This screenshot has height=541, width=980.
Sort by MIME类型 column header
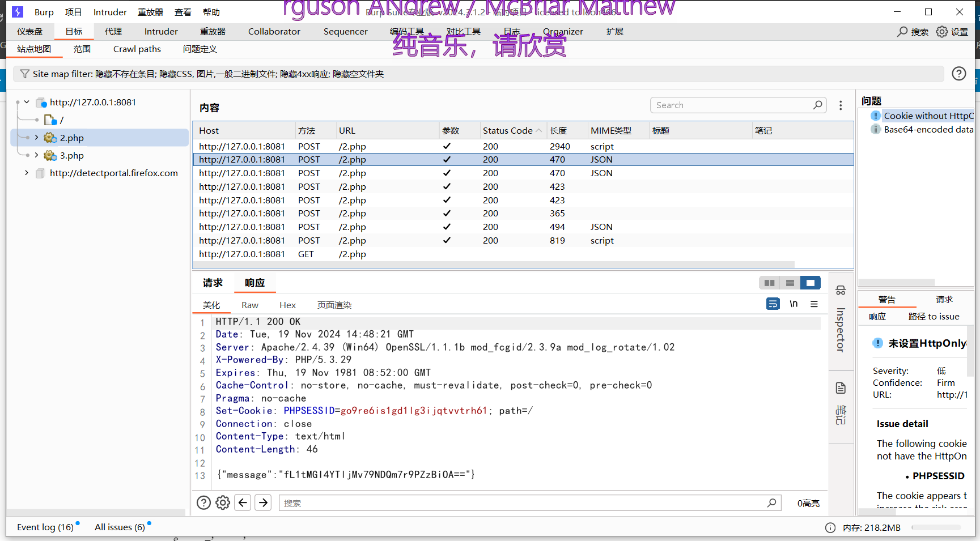(x=618, y=130)
